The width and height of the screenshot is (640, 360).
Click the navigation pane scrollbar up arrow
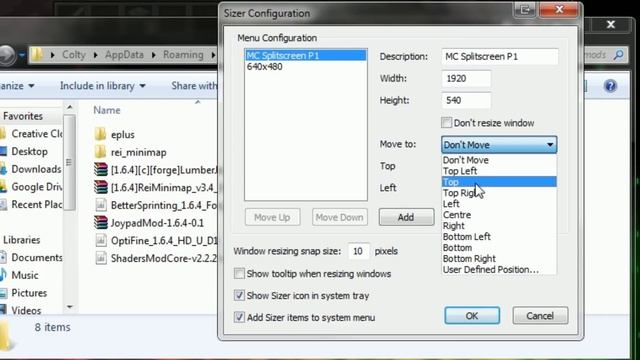[x=70, y=107]
